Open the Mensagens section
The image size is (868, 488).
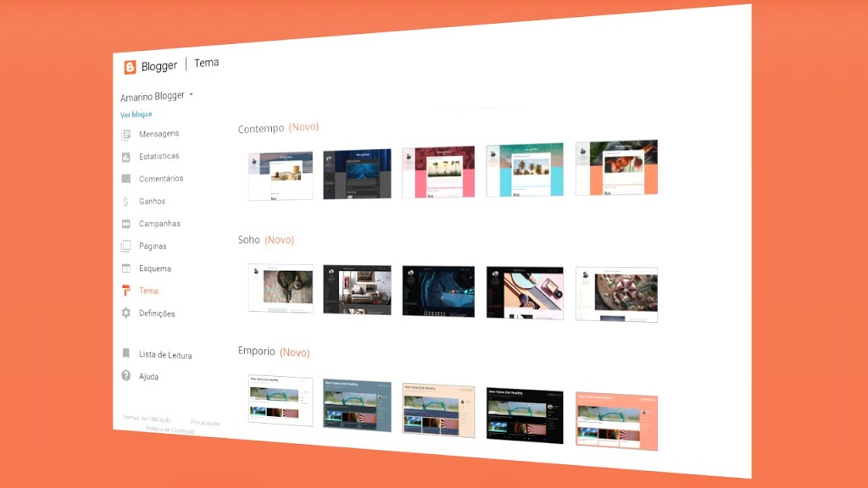pos(159,134)
